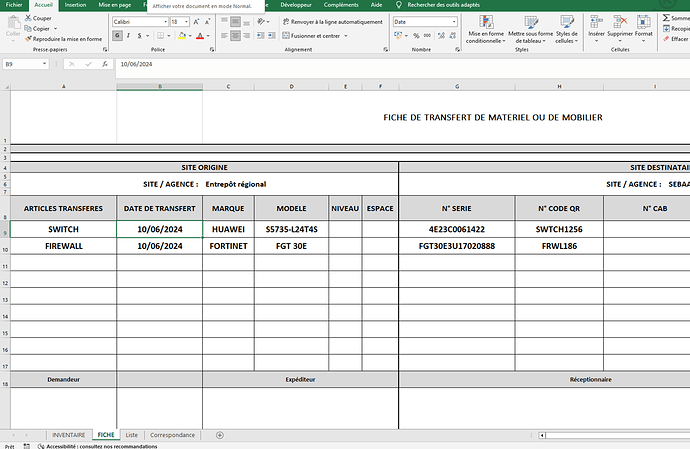Increase the indent level

pos(272,36)
